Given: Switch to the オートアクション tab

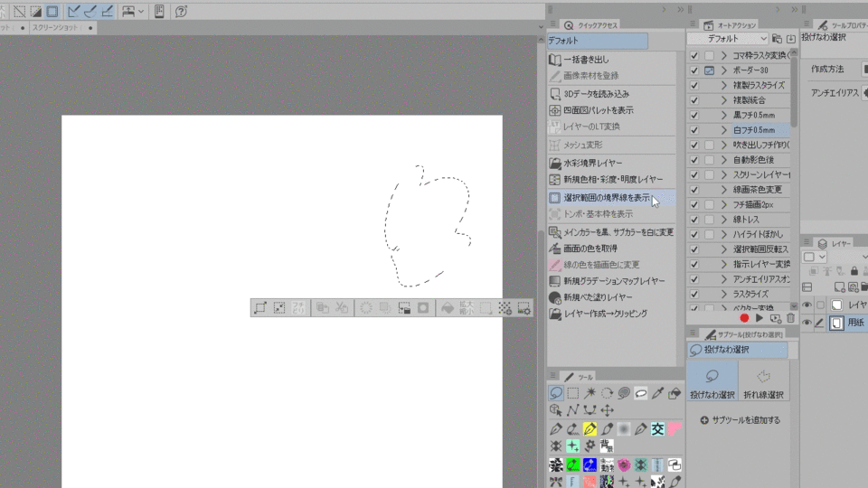Looking at the screenshot, I should [731, 25].
